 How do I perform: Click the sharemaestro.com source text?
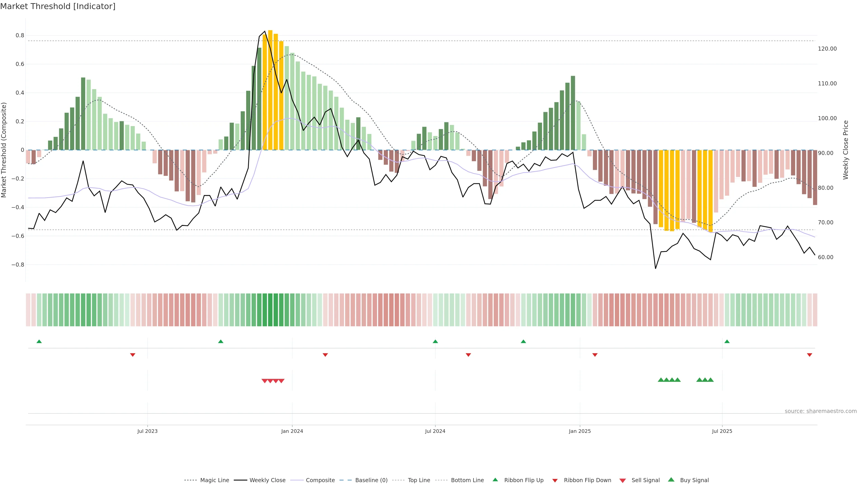(x=821, y=411)
